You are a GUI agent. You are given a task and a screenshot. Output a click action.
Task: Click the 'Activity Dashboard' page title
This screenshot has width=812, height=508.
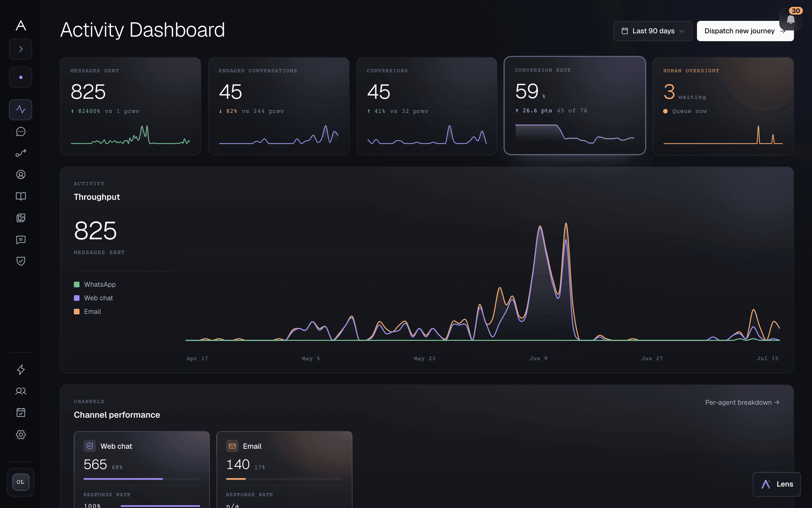coord(143,30)
